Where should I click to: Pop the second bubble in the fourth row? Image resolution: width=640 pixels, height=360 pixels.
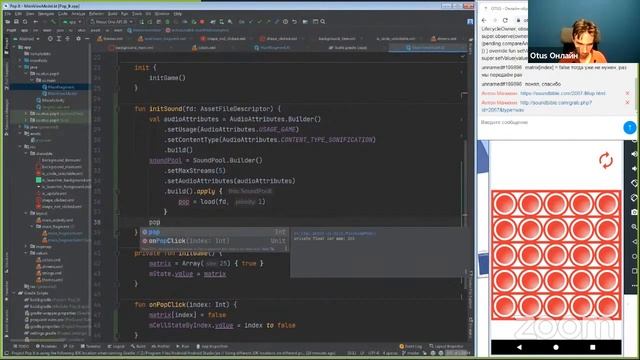530,281
